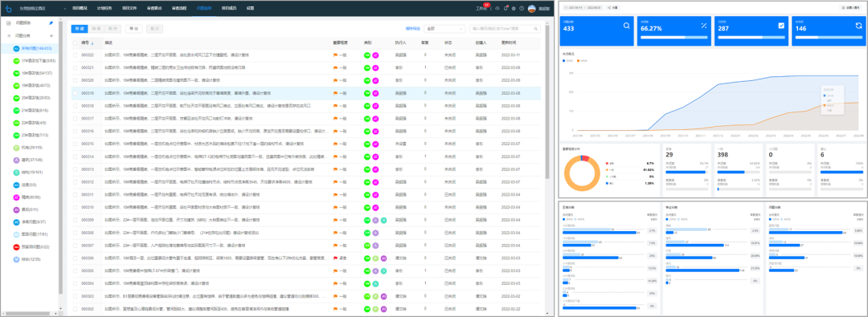Viewport: 868px width, 317px height.
Task: Tick checkbox for issue 000322
Action: 76,55
